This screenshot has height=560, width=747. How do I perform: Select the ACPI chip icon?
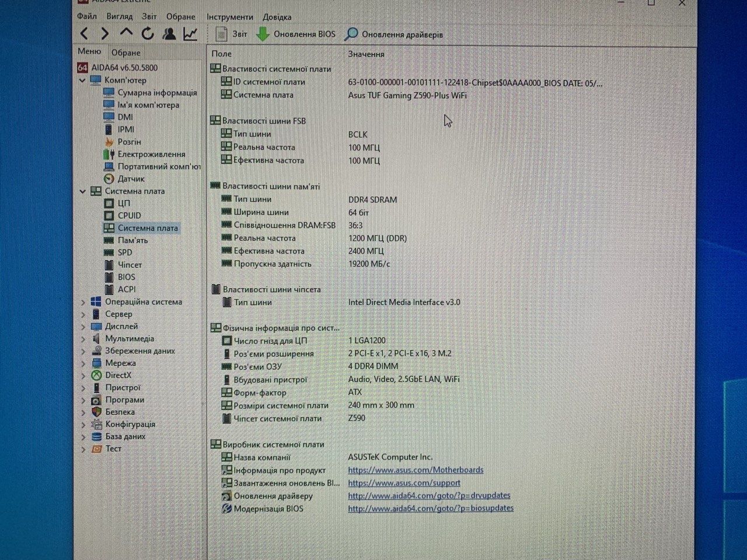109,289
